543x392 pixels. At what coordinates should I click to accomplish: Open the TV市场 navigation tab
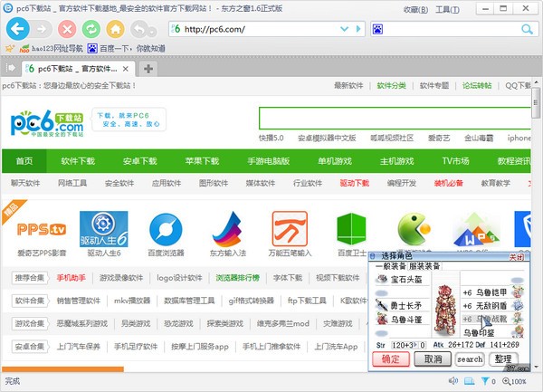pyautogui.click(x=455, y=161)
